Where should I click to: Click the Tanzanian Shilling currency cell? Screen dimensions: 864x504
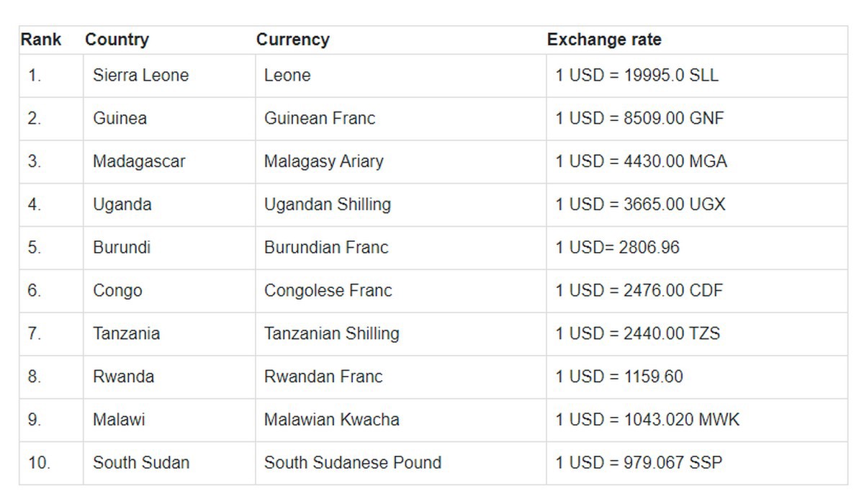(331, 333)
